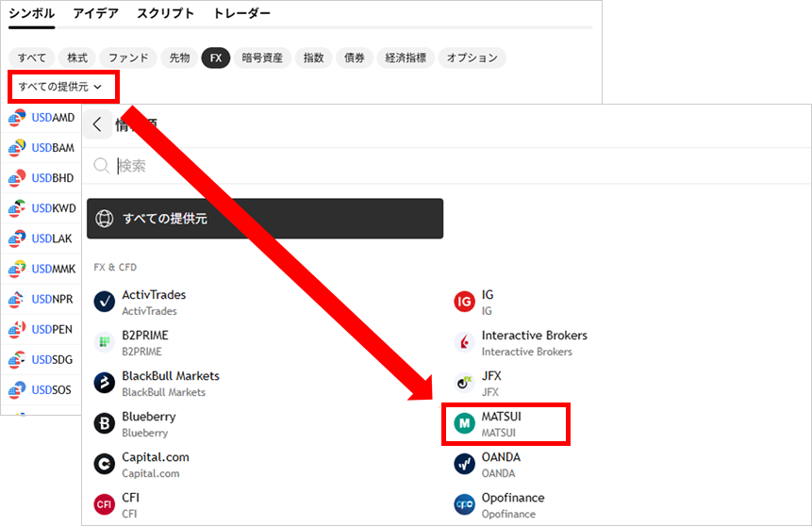Select the USDKWD symbol
Screen dimensions: 812x526
54,208
